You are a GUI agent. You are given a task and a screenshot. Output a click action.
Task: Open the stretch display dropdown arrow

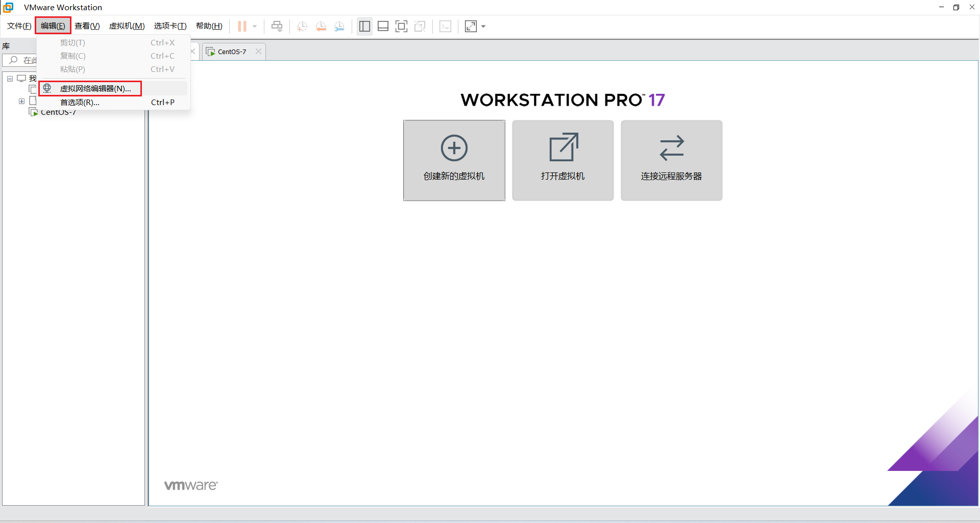click(483, 26)
